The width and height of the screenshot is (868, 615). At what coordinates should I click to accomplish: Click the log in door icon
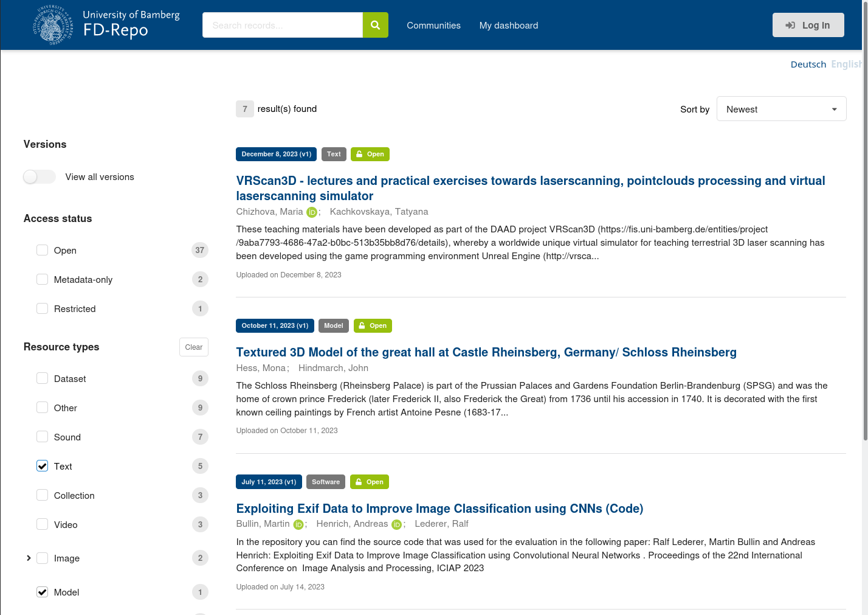790,25
